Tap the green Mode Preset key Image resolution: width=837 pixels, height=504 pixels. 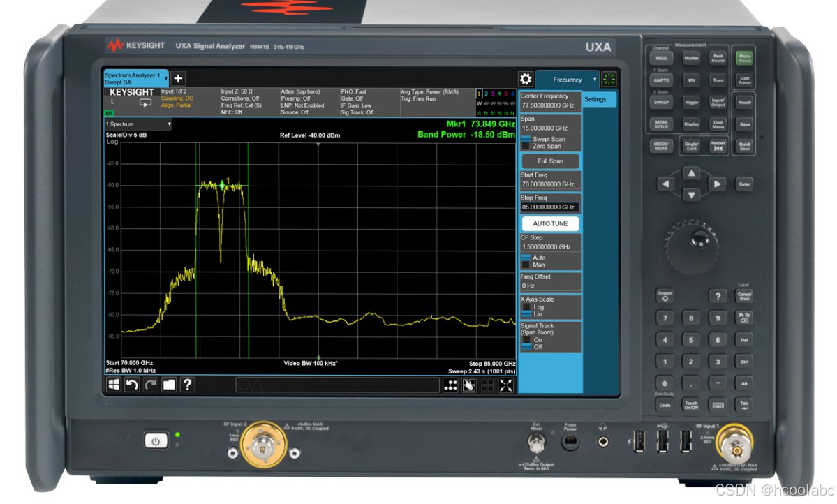(744, 58)
